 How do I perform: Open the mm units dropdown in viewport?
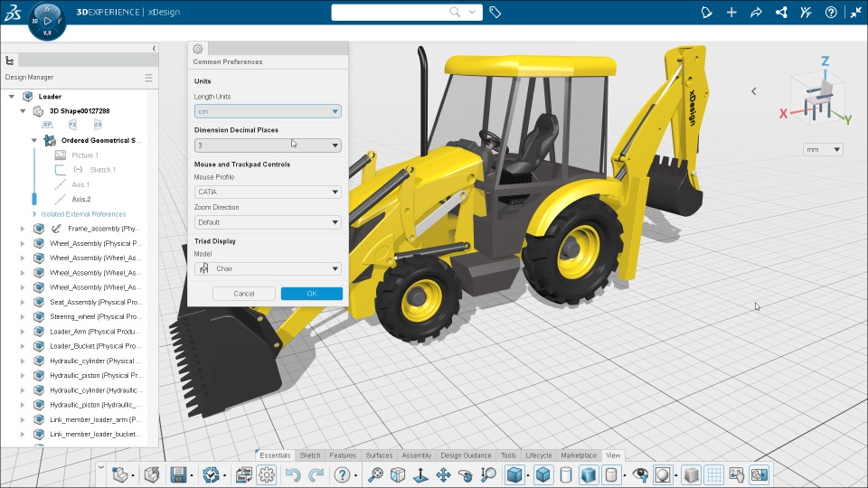(823, 149)
